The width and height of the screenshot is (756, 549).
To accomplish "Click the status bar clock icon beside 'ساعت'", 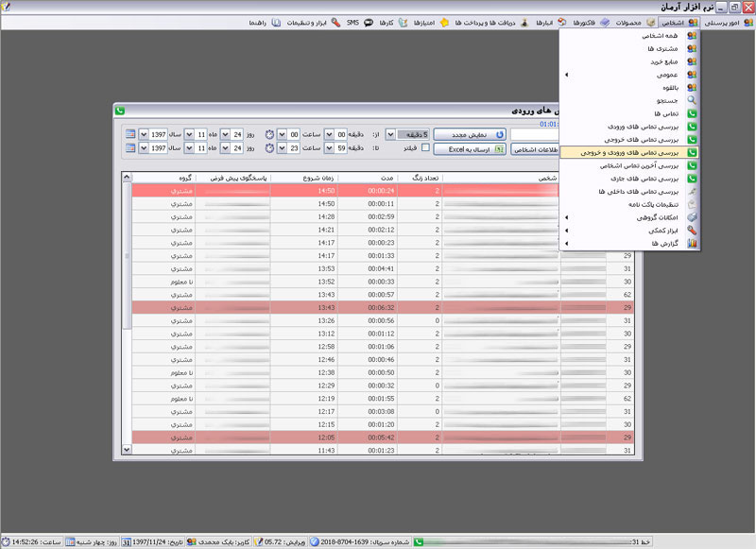I will (6, 542).
